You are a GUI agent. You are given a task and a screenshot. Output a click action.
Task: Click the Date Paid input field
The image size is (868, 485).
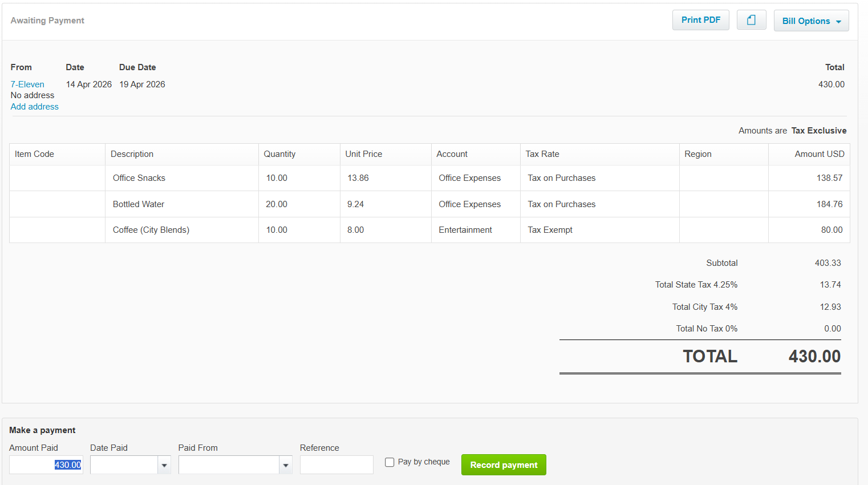coord(124,464)
